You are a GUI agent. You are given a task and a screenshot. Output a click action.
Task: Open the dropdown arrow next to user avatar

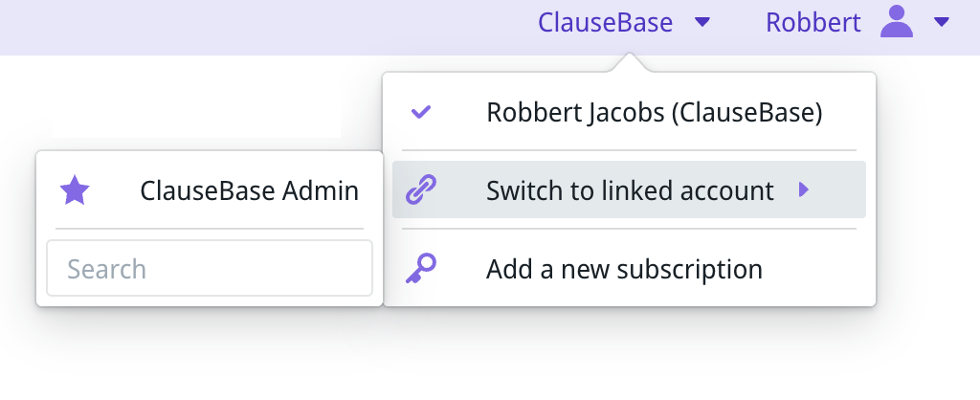pyautogui.click(x=941, y=22)
